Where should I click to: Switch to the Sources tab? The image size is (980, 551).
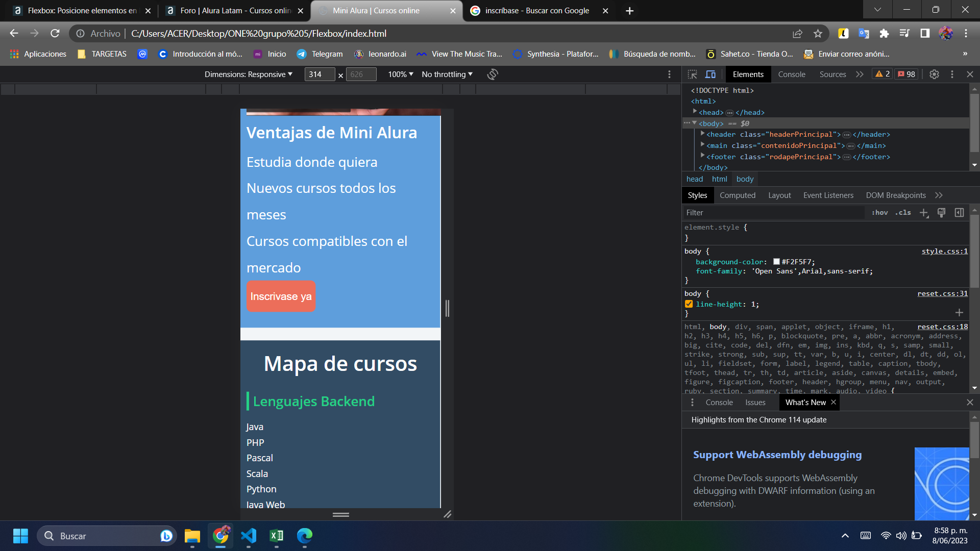point(832,74)
